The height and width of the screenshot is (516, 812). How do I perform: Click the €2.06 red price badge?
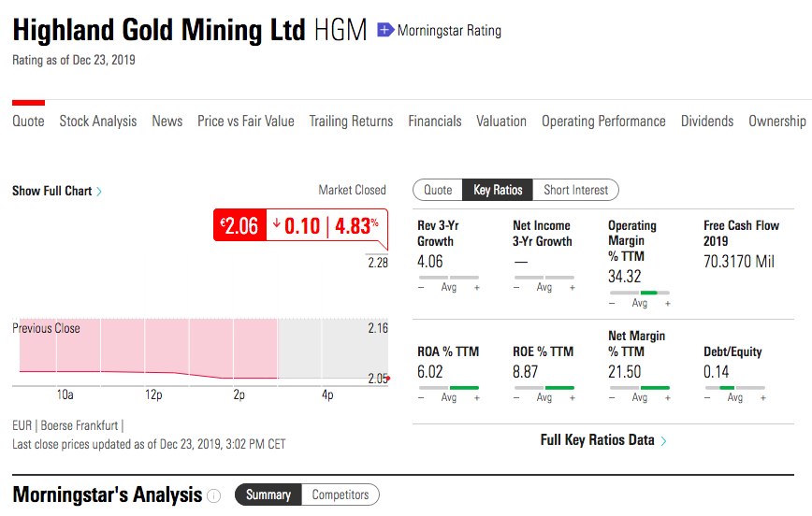(x=239, y=225)
